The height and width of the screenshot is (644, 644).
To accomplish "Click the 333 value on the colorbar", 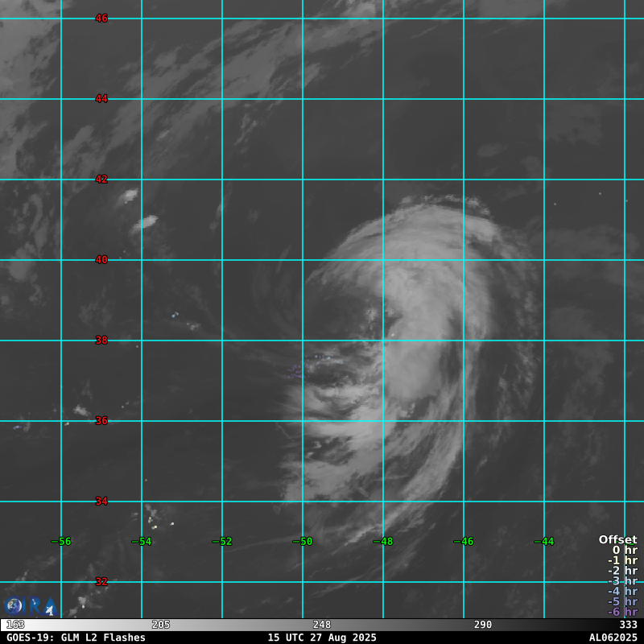I will coord(628,625).
